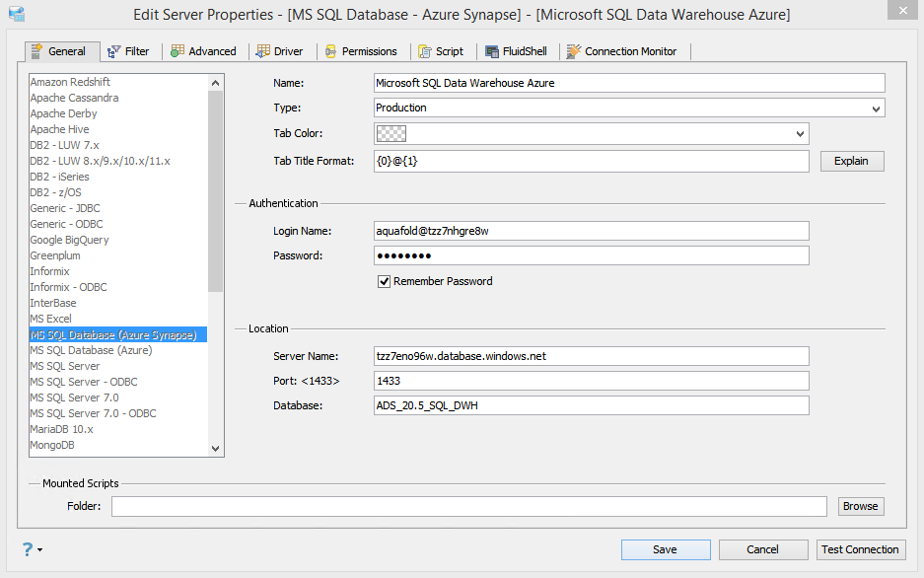924x578 pixels.
Task: Click the Tab Color swatch preview
Action: point(391,133)
